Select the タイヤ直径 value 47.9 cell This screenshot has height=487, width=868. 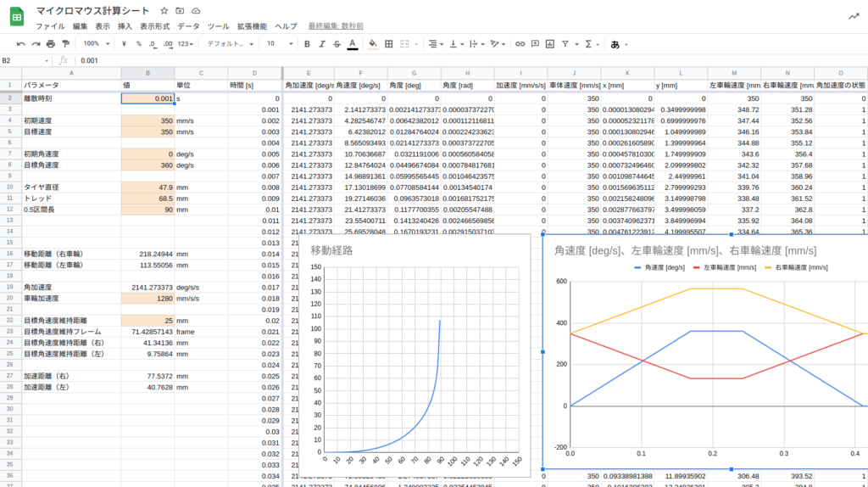[x=147, y=188]
